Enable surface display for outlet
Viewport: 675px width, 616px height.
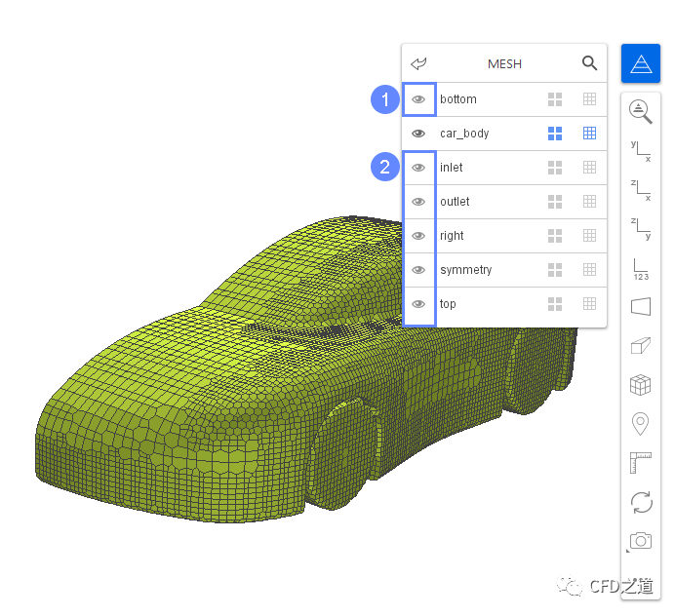(x=555, y=202)
